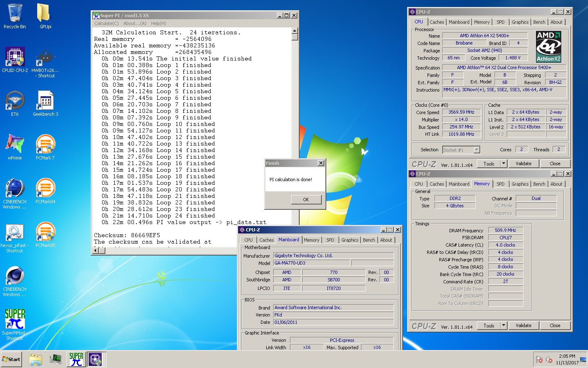The height and width of the screenshot is (368, 588).
Task: Open Calculate(C) menu in Super PI
Action: [106, 23]
